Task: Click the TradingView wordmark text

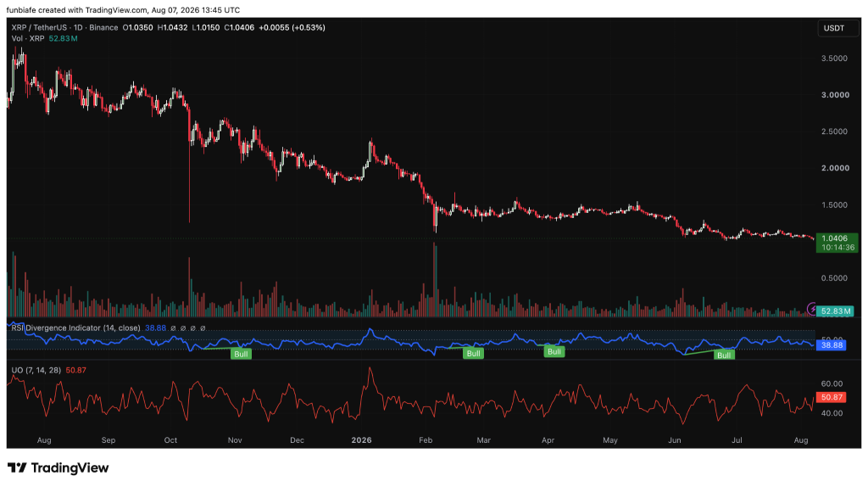Action: (x=70, y=468)
